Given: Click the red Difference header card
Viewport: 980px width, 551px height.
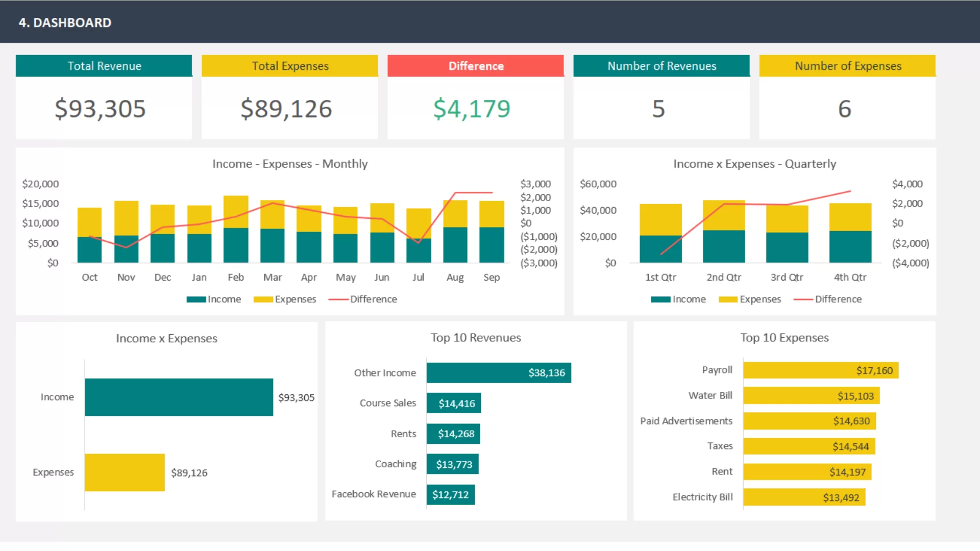Looking at the screenshot, I should click(475, 66).
